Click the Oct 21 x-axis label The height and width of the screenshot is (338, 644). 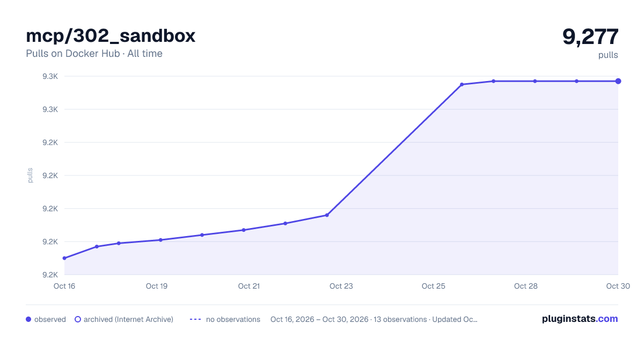tap(249, 286)
